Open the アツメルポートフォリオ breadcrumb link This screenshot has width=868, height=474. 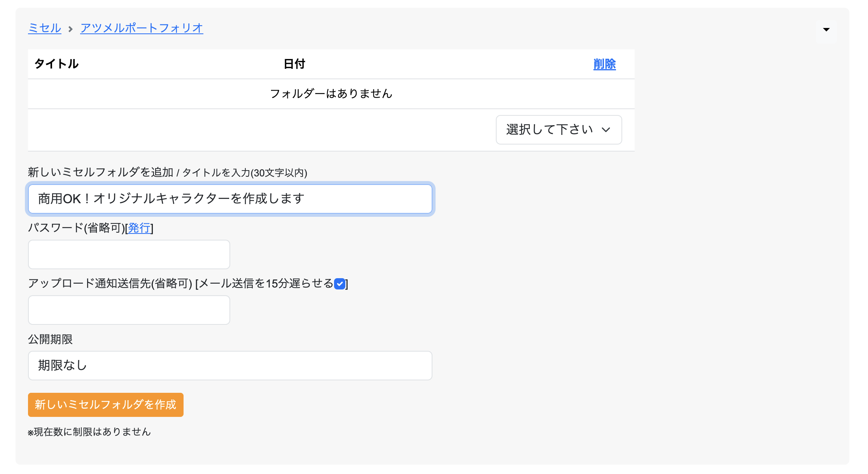point(142,28)
